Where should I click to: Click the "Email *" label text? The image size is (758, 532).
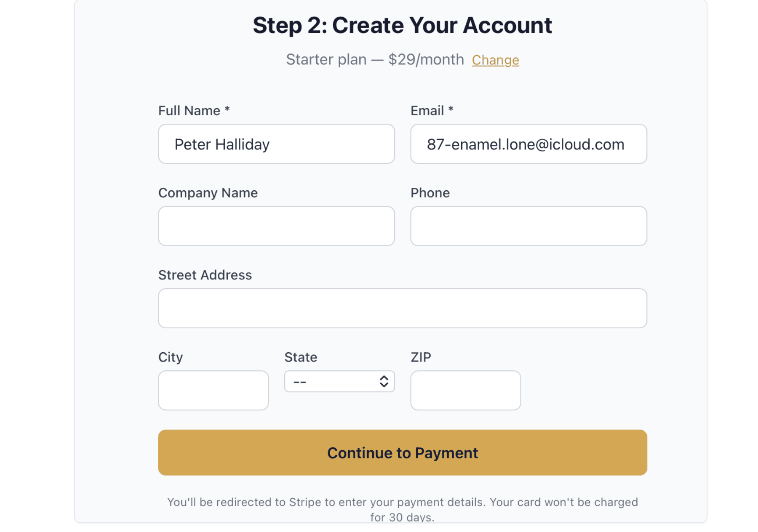[432, 111]
